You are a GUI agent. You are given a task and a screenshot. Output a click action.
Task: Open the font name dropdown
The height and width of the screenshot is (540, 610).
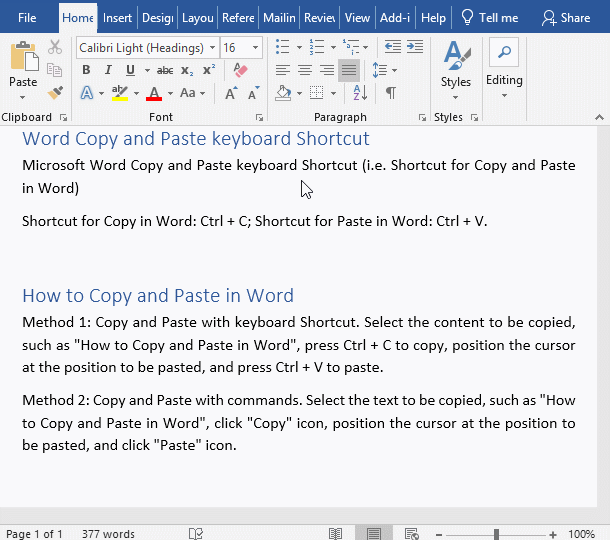212,47
